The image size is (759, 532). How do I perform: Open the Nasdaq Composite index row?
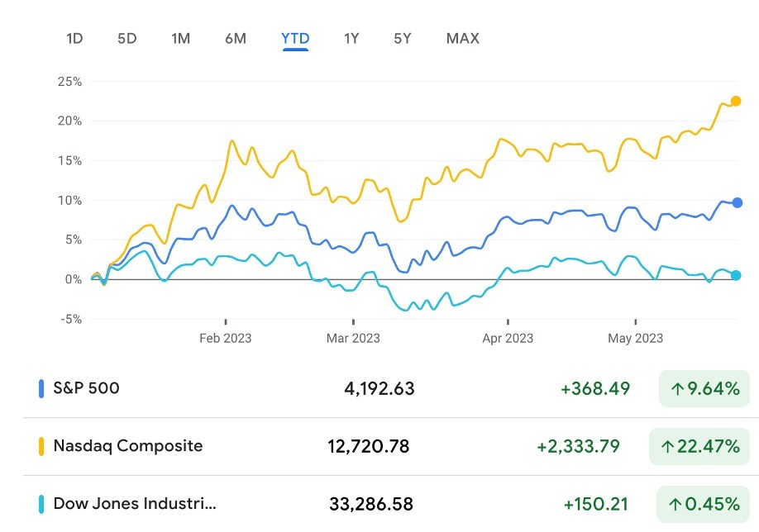pyautogui.click(x=391, y=446)
